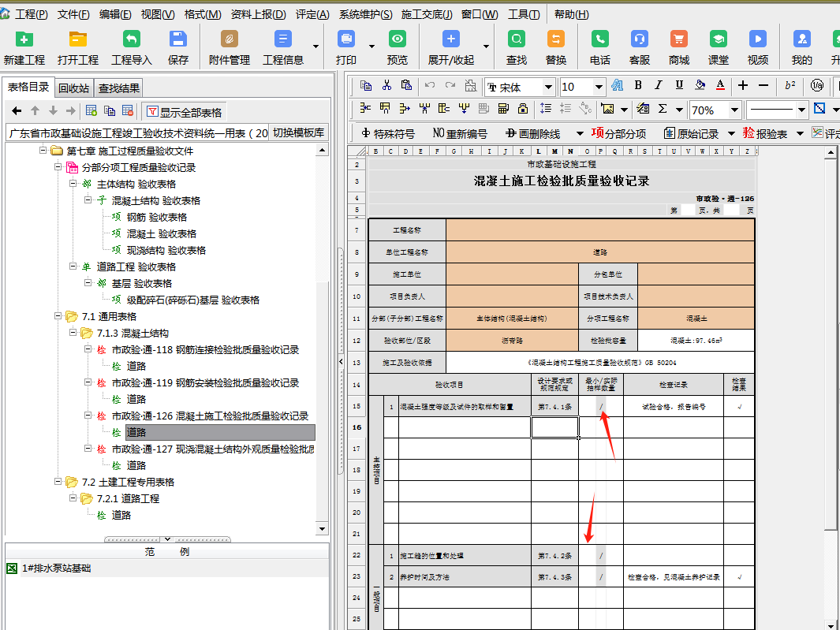The height and width of the screenshot is (630, 840).
Task: Open the 70% zoom dropdown
Action: coord(734,110)
